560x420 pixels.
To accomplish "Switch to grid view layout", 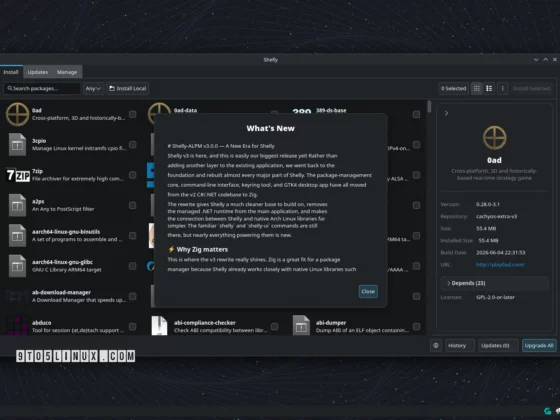I will click(476, 89).
